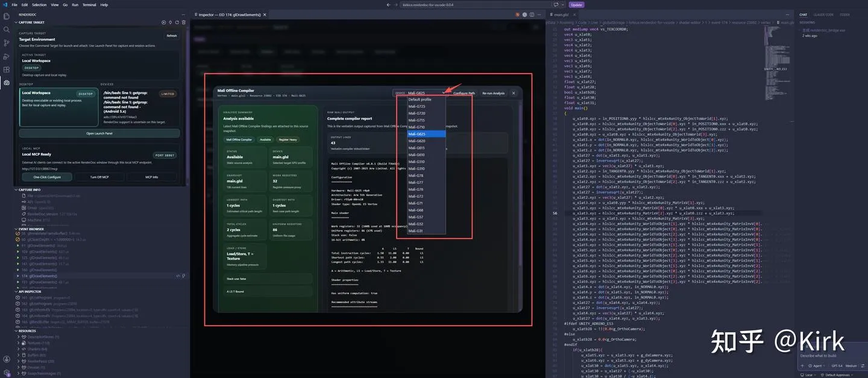This screenshot has width=868, height=378.
Task: Click the Update button in title bar
Action: 576,4
